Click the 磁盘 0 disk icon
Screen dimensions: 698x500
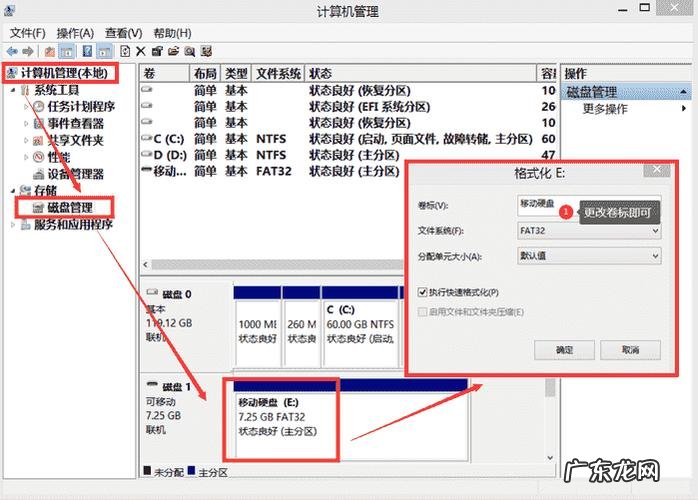tap(153, 293)
